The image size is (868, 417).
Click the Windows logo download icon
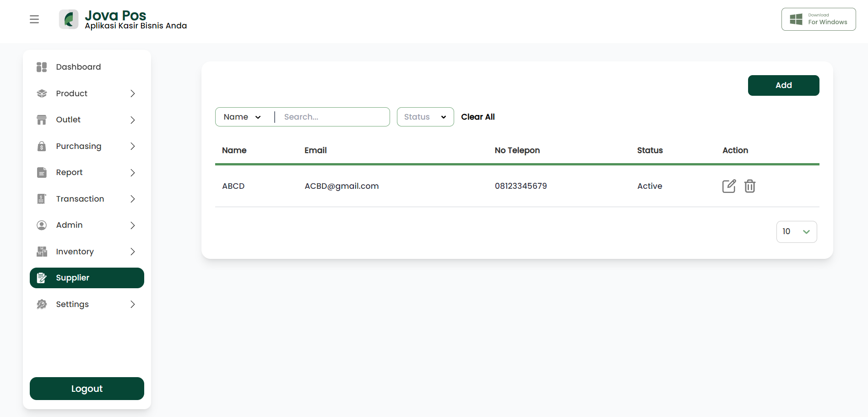[x=796, y=19]
